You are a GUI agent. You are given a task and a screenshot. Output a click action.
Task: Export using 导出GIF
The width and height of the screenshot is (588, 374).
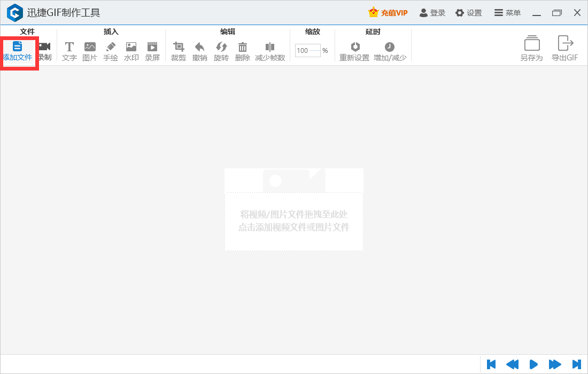pyautogui.click(x=565, y=48)
